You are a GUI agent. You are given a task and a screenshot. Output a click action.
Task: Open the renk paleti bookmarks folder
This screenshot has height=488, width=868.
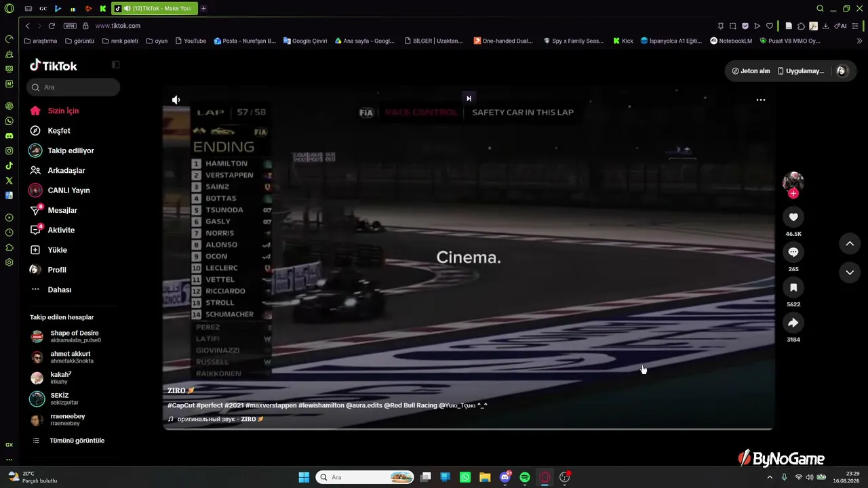tap(120, 41)
